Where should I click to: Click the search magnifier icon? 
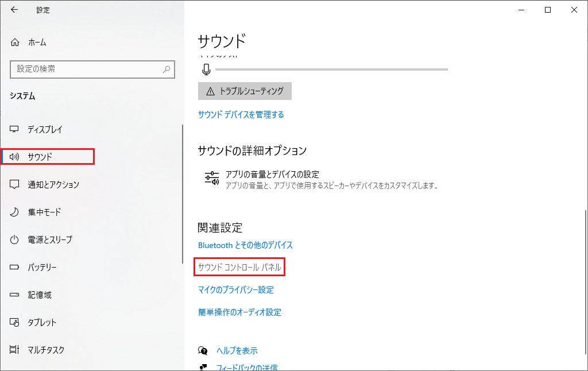167,69
